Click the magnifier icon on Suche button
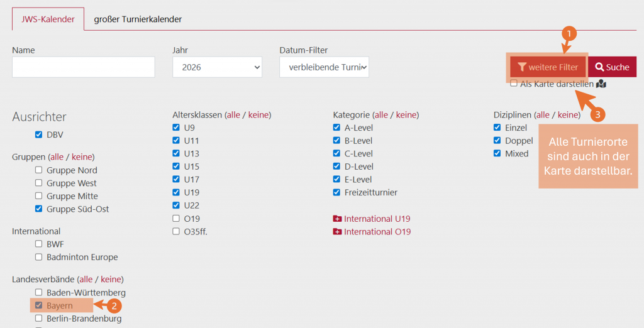The image size is (644, 328). pos(599,67)
